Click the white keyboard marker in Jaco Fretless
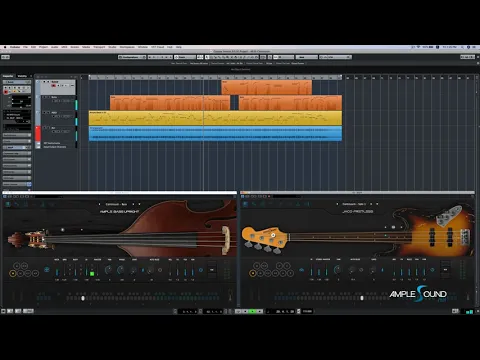 362,298
